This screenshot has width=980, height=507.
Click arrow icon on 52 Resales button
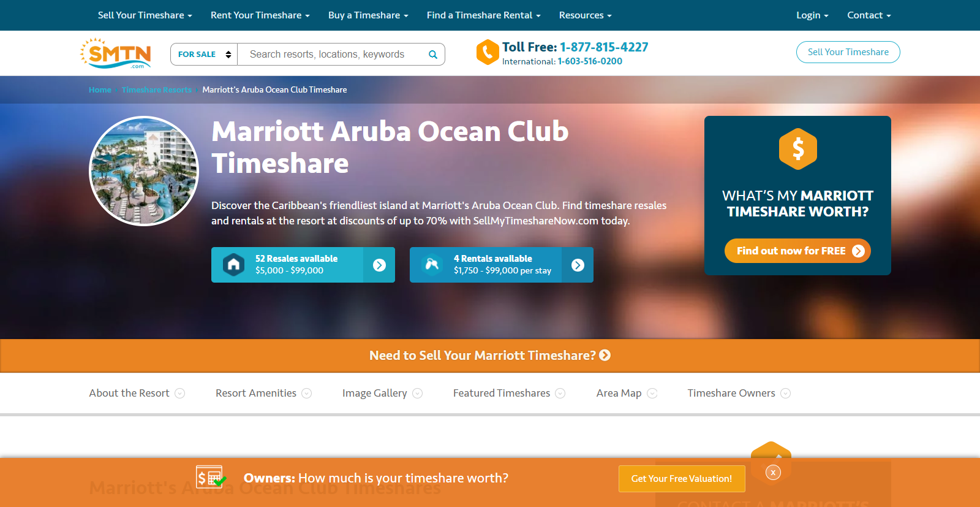click(x=380, y=265)
